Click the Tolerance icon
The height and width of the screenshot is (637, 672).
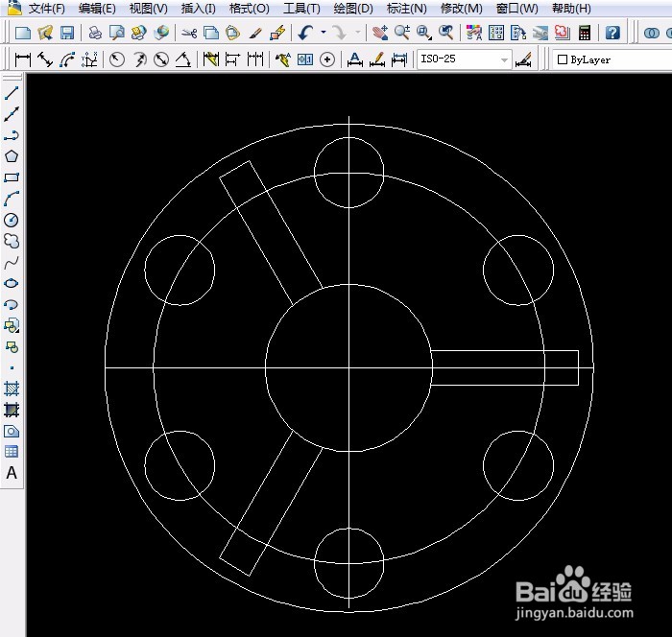(x=305, y=59)
